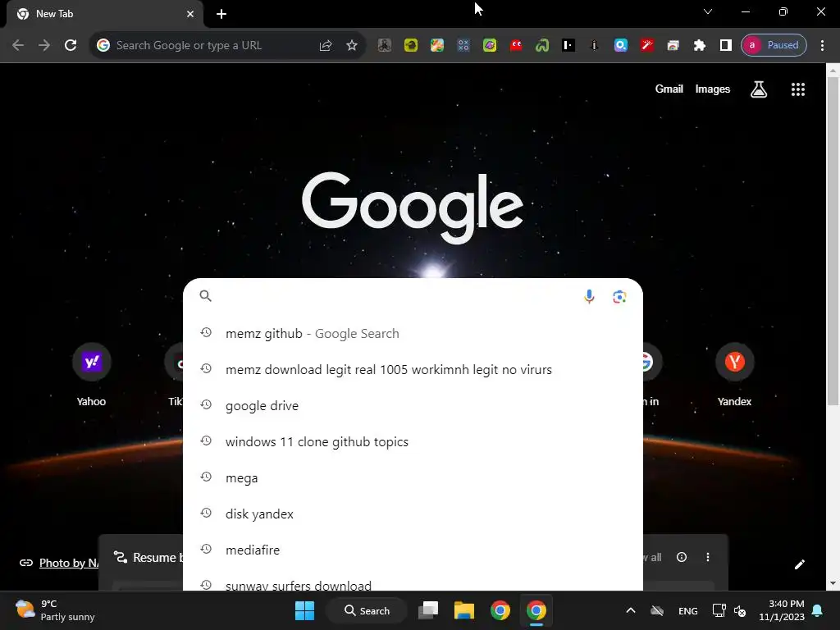
Task: Start voice search with microphone icon
Action: pyautogui.click(x=589, y=296)
